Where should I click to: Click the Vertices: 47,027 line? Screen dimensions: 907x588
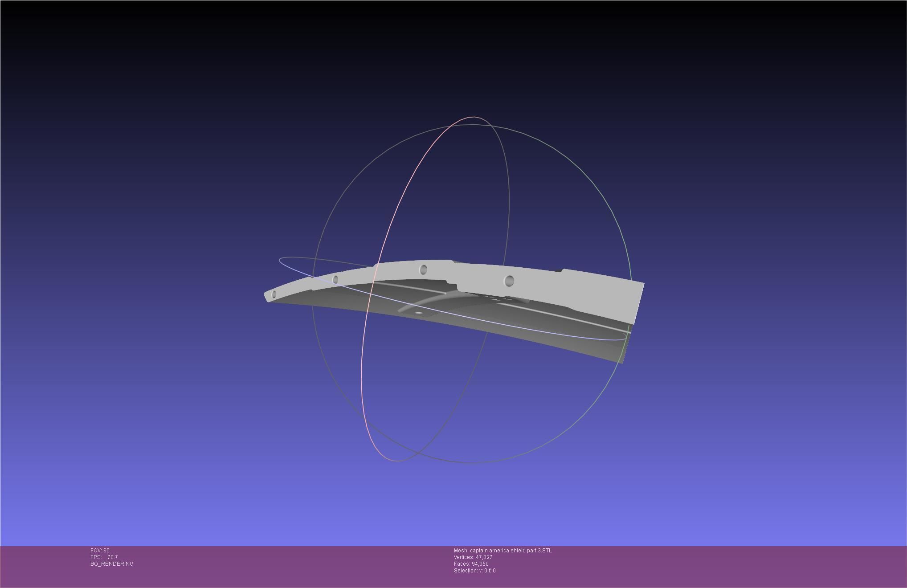[x=473, y=557]
